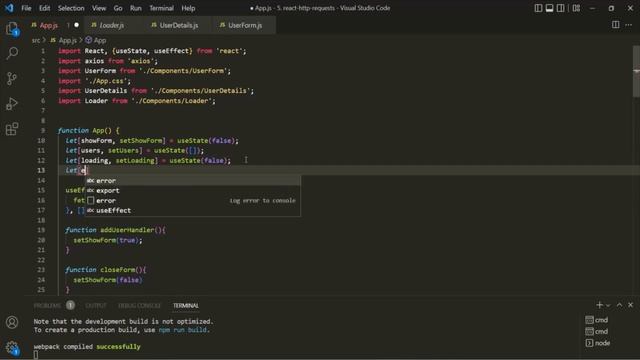Click 'setLoading' on line 12

pyautogui.click(x=135, y=160)
